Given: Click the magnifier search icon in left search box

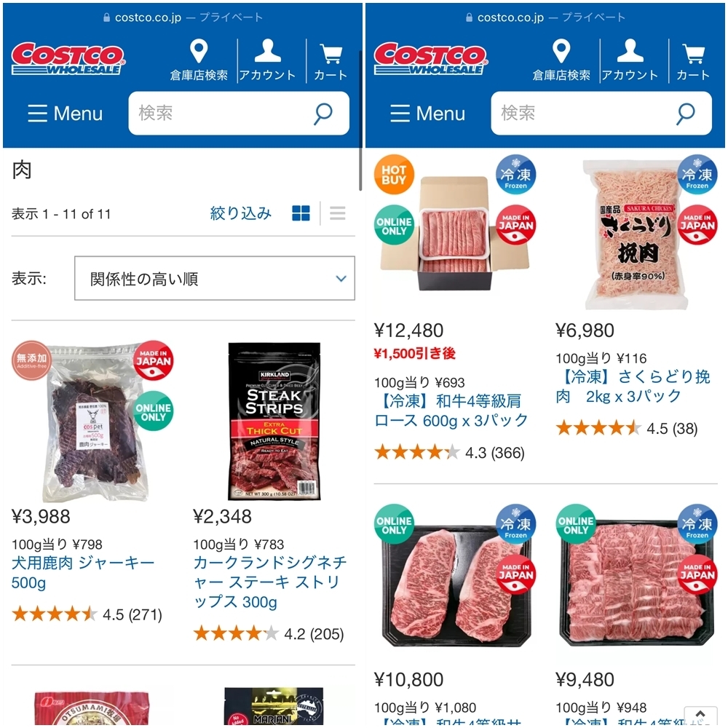Looking at the screenshot, I should click(323, 114).
